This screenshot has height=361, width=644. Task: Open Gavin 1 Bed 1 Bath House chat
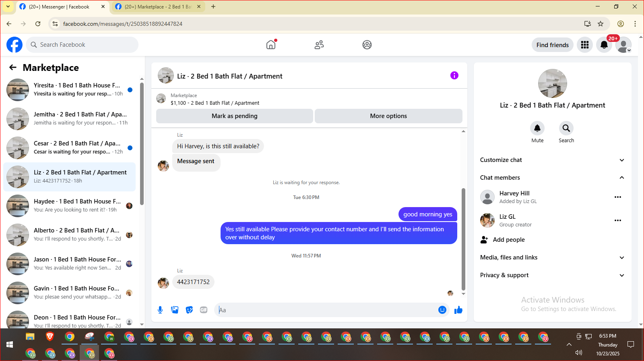coord(69,293)
